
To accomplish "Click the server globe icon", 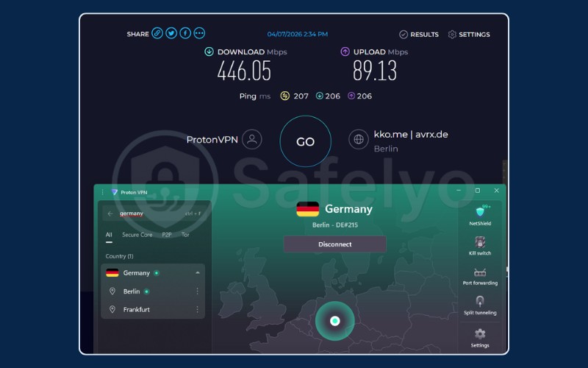I will (x=359, y=139).
